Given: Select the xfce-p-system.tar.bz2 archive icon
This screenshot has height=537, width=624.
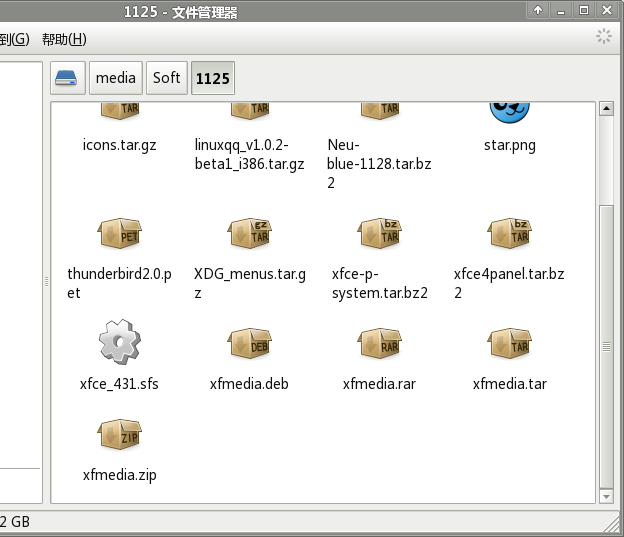Looking at the screenshot, I should (380, 233).
